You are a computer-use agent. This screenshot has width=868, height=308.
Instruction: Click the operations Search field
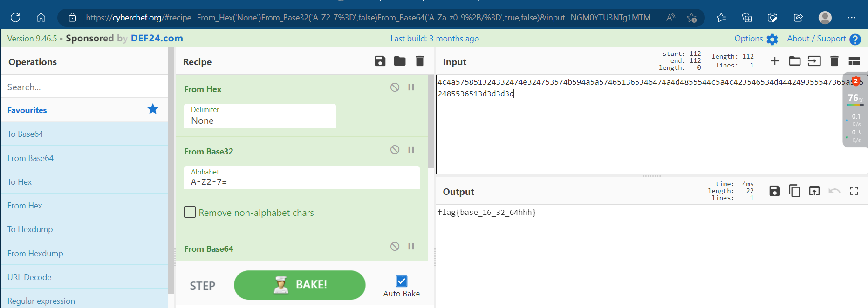coord(85,87)
